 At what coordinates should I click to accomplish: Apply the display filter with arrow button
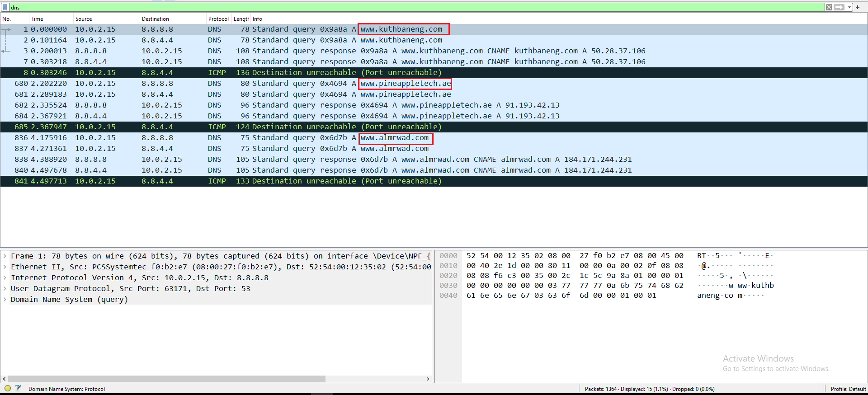tap(839, 7)
